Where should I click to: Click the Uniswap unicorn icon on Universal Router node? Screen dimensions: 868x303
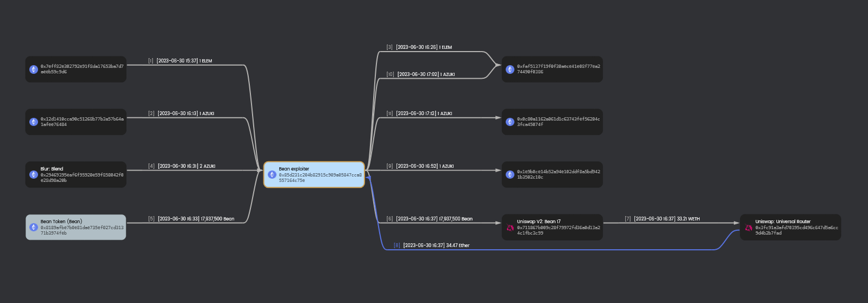pos(749,228)
